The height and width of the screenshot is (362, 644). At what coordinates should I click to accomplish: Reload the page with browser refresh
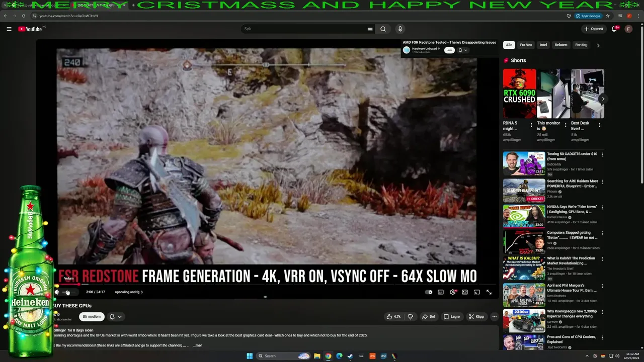tap(24, 16)
